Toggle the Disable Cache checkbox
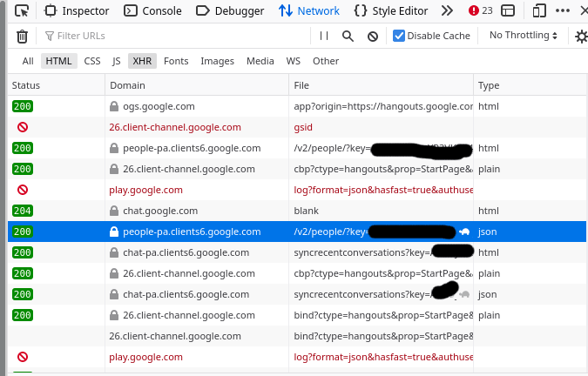 coord(399,36)
